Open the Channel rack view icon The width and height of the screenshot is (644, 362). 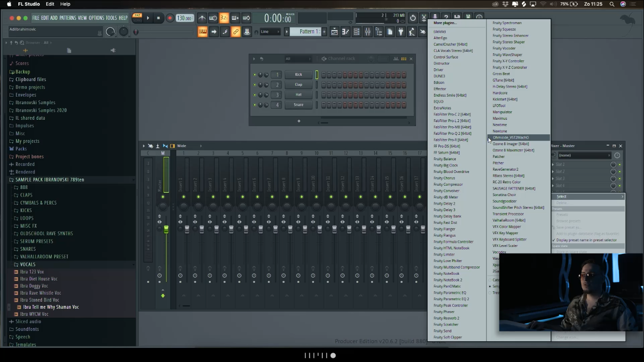tap(356, 32)
